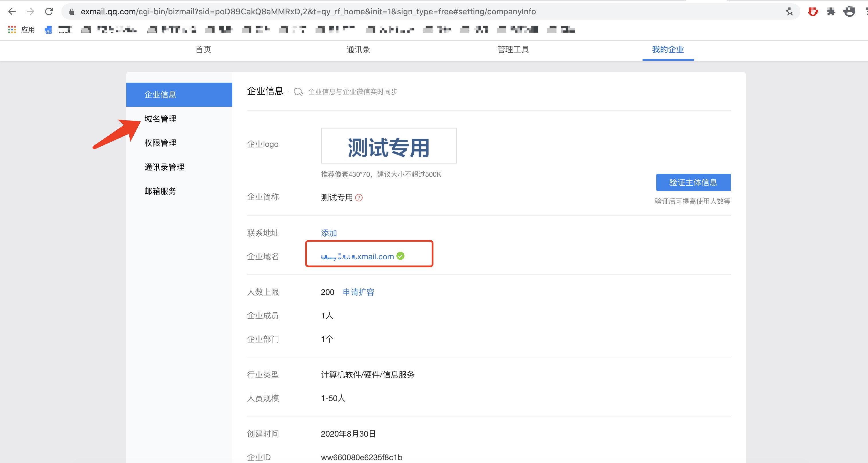Click the padlock icon before the URL
This screenshot has width=868, height=463.
[x=71, y=11]
